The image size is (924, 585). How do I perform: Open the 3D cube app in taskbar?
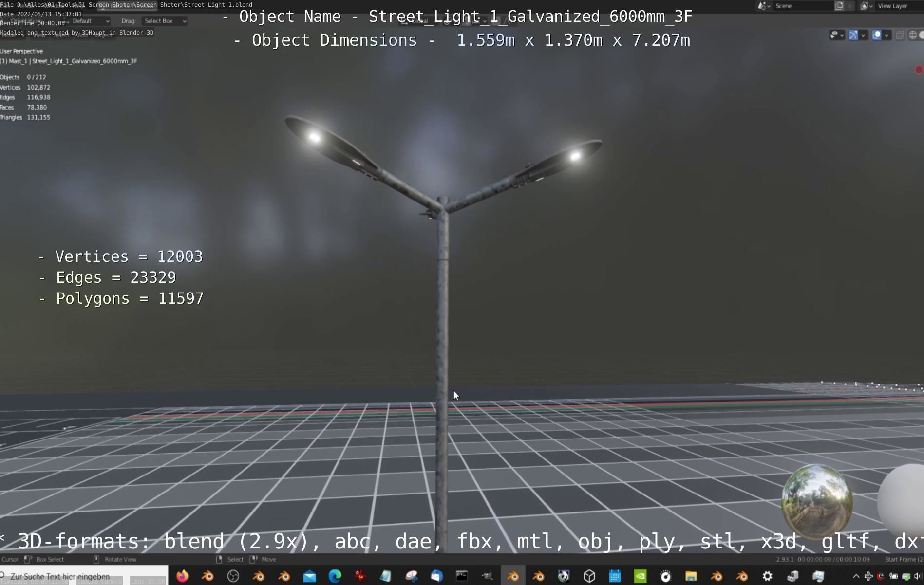[x=589, y=576]
